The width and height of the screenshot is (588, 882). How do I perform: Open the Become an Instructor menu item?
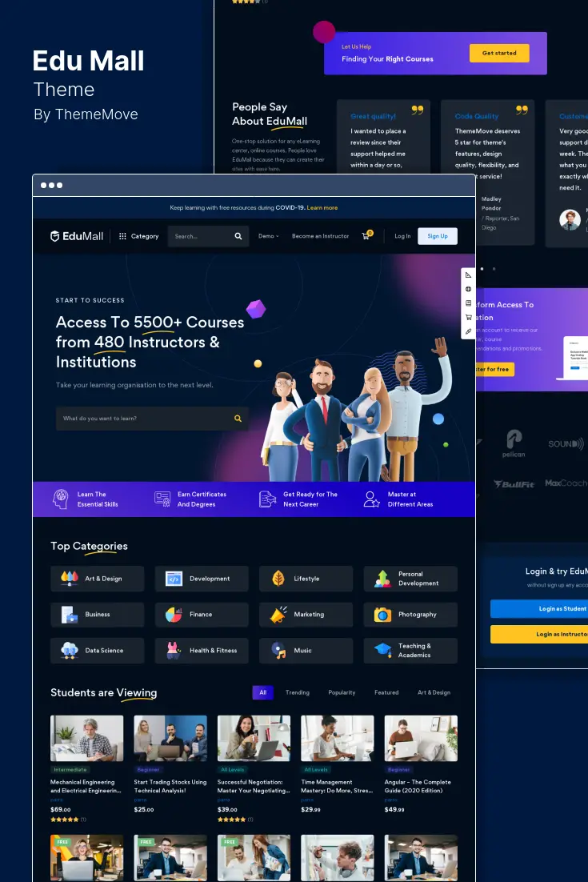[x=321, y=236]
